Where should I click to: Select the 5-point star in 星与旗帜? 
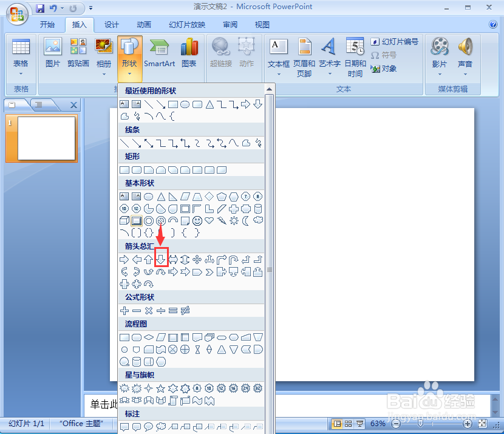(x=161, y=388)
